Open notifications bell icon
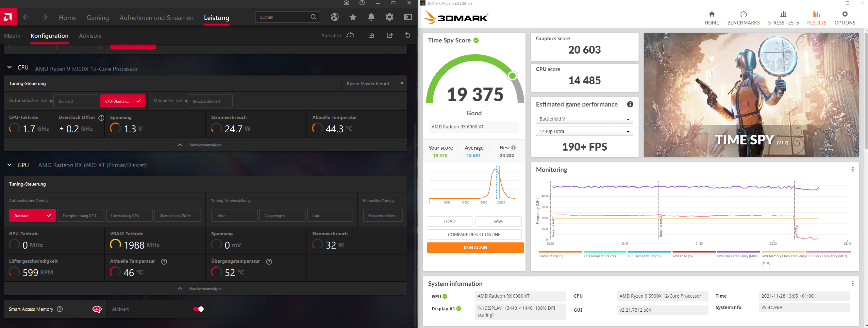This screenshot has width=868, height=328. click(x=371, y=17)
